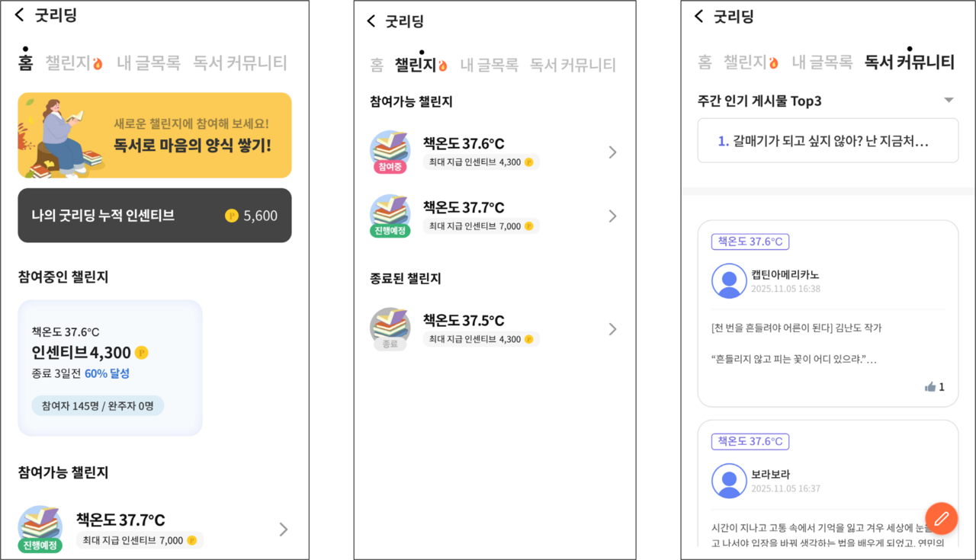Click 캡틴아메리카노's profile avatar
976x560 pixels.
click(729, 281)
